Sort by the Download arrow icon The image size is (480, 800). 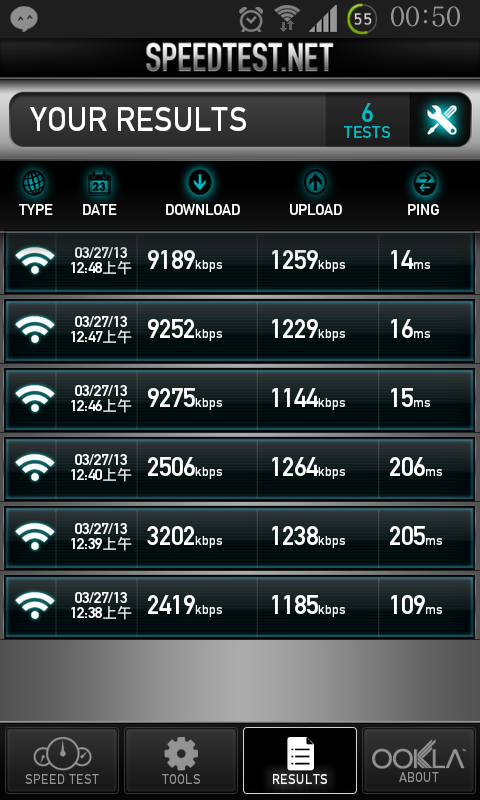(x=199, y=183)
